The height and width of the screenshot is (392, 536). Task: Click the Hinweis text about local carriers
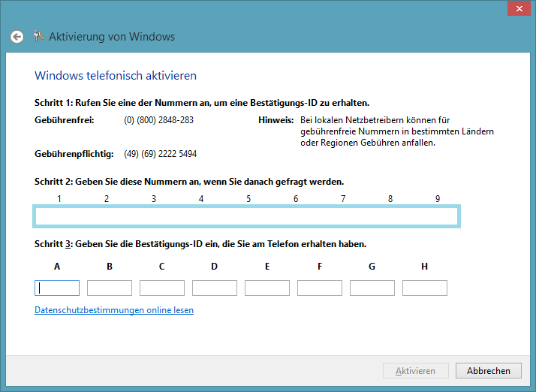(396, 131)
